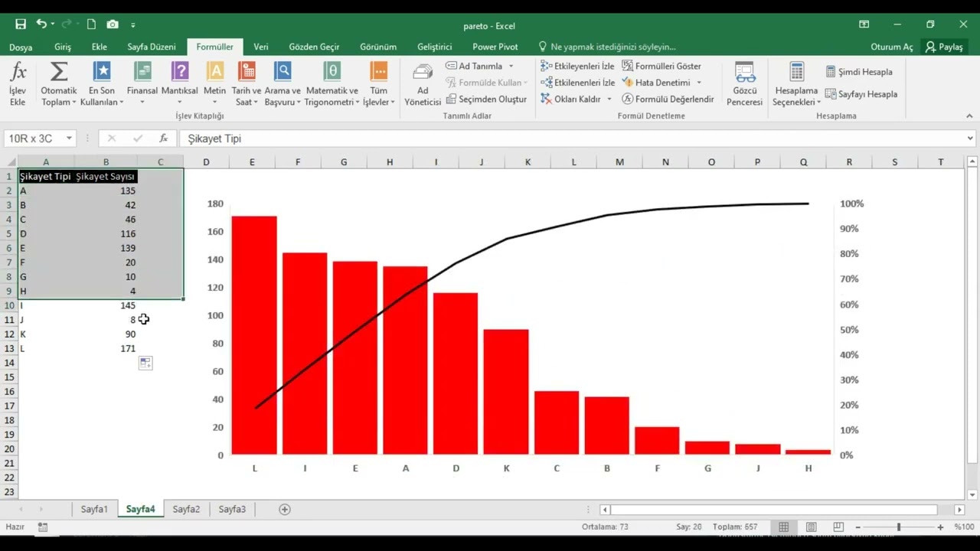Click zoom in plus button

coord(940,527)
